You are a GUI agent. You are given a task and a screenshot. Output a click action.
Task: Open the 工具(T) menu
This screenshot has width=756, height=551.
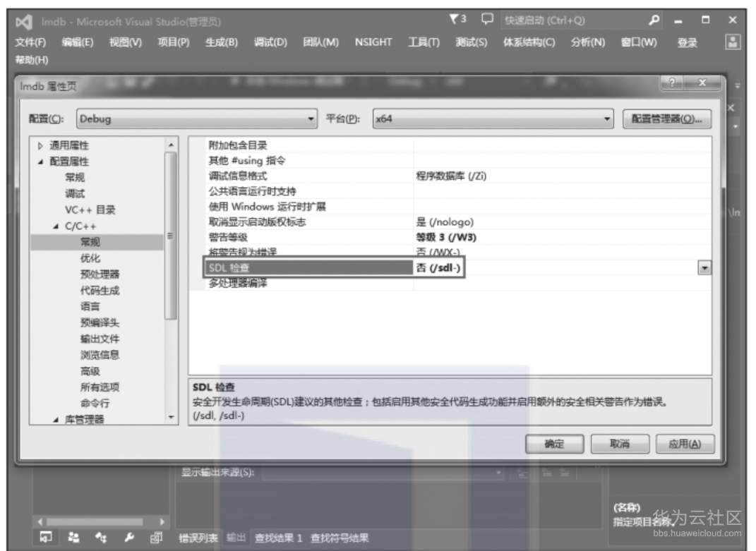click(424, 42)
